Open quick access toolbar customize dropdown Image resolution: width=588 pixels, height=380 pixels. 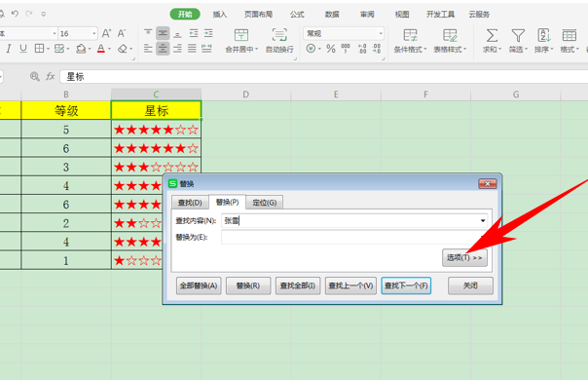tap(44, 15)
